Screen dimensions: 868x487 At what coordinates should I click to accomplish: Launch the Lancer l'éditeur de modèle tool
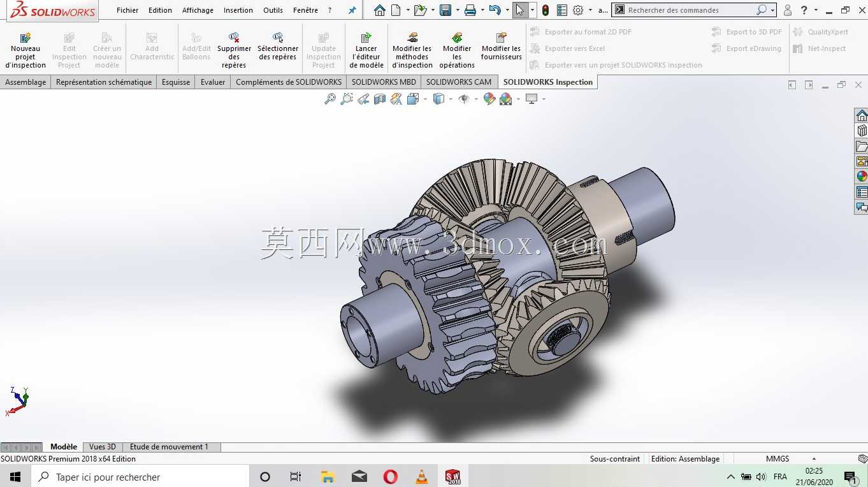tap(366, 51)
